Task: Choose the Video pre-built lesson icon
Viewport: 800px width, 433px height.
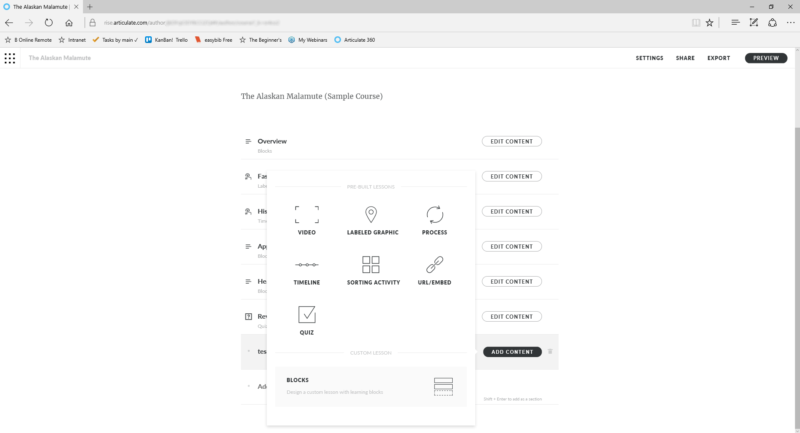Action: point(307,215)
